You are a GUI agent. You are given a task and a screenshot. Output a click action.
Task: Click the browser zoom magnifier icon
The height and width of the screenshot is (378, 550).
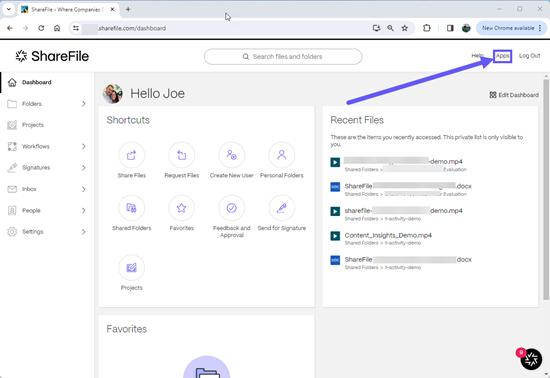coord(390,28)
